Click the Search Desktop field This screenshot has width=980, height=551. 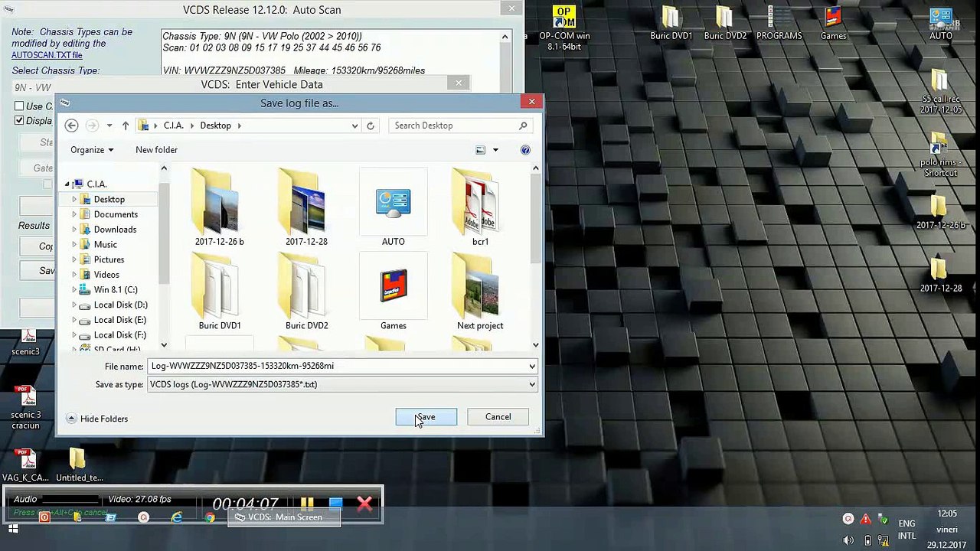tap(460, 126)
